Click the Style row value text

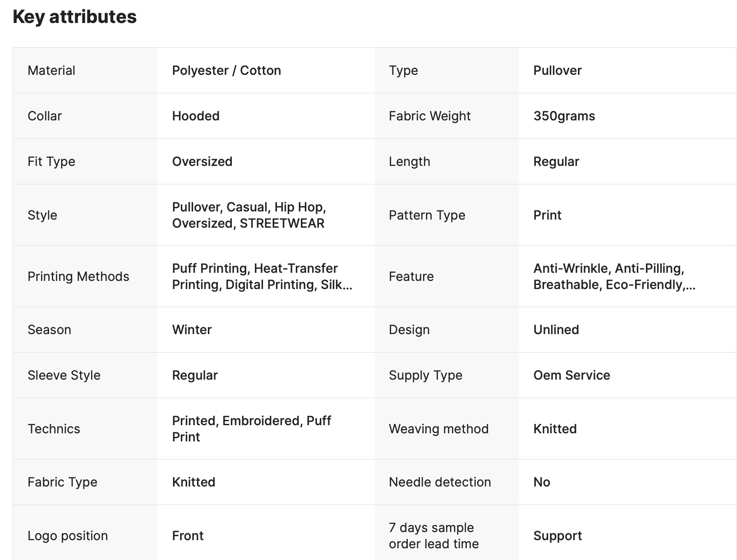tap(249, 215)
